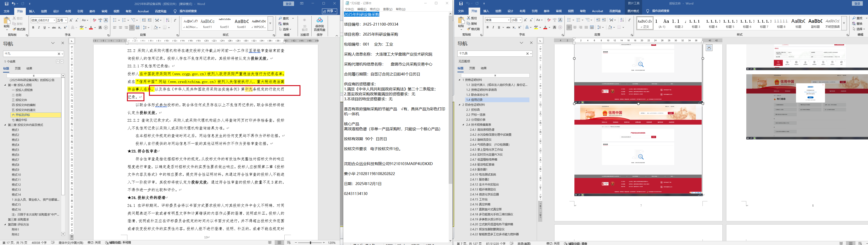Open line spacing options in left Word
868x245 pixels.
click(146, 28)
